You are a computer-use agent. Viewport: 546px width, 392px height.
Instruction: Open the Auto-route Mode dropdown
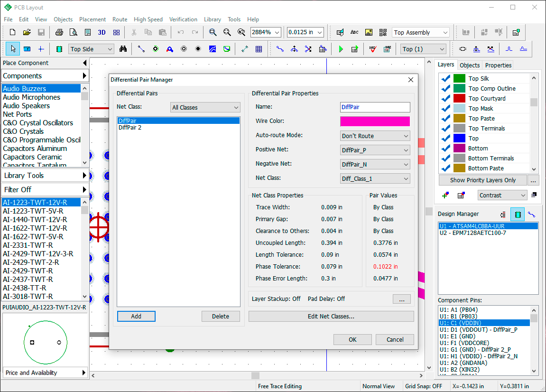[x=375, y=136]
